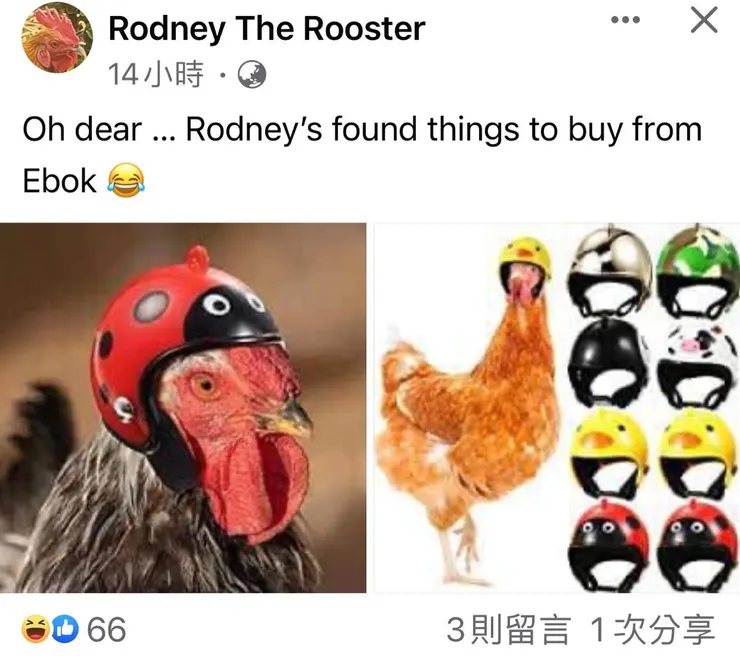
Task: Click the yellow duck helmet on the hen
Action: click(525, 263)
